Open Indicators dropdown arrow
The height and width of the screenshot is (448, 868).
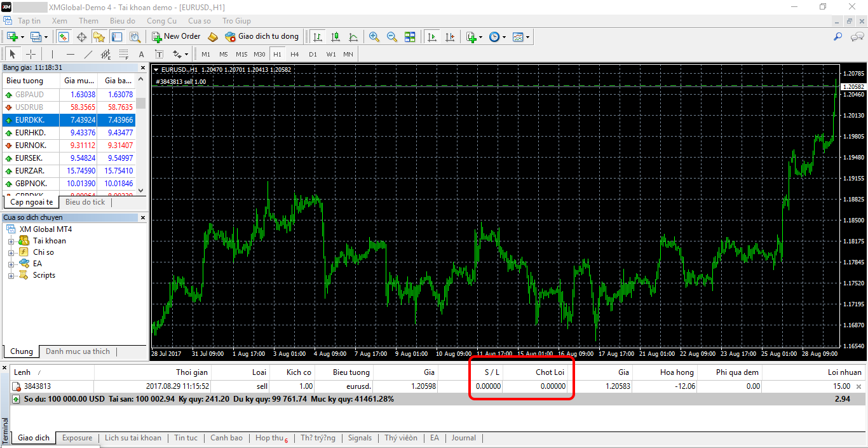point(480,37)
